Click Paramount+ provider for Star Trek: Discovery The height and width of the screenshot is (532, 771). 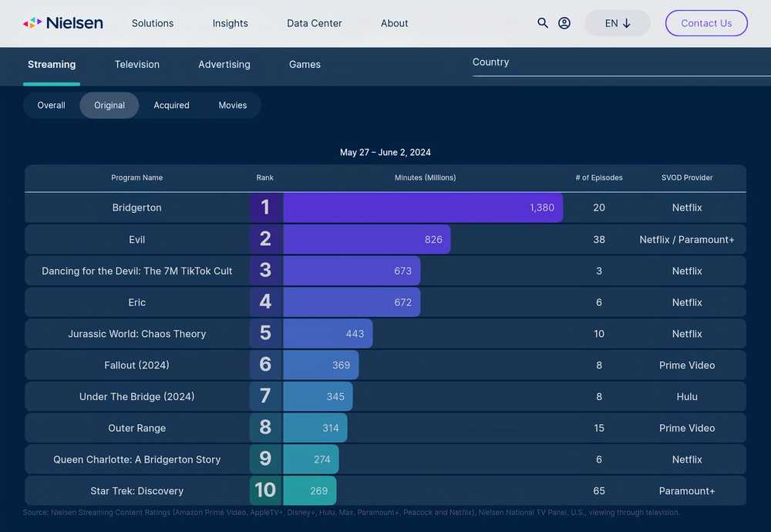pyautogui.click(x=687, y=491)
